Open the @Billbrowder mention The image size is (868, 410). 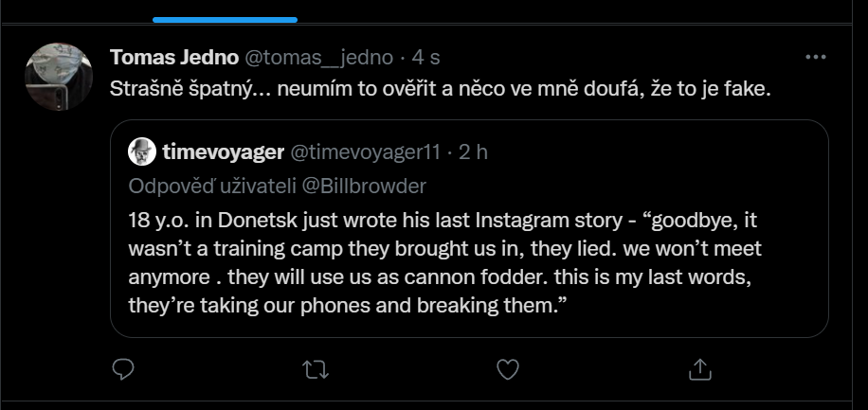(364, 186)
